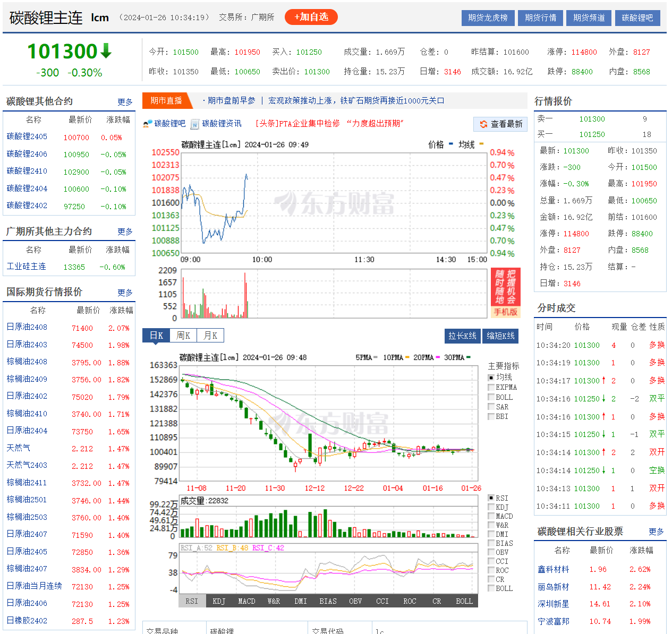Click the 查看最新 button
Viewport: 672px width, 634px height.
(500, 124)
